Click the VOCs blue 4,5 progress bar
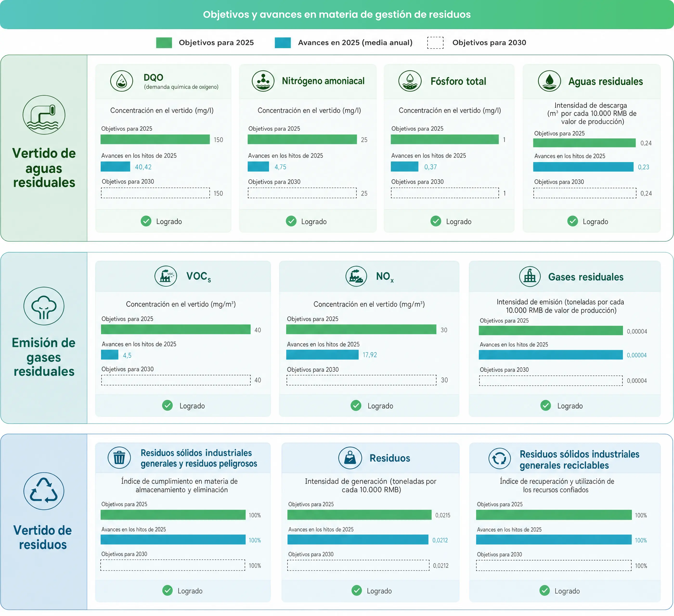674x616 pixels. click(110, 355)
